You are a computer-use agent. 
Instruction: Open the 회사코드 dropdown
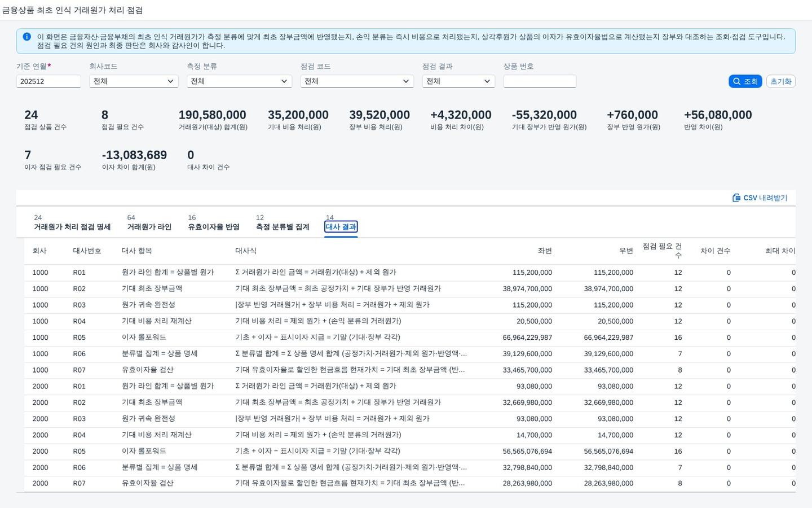point(134,81)
